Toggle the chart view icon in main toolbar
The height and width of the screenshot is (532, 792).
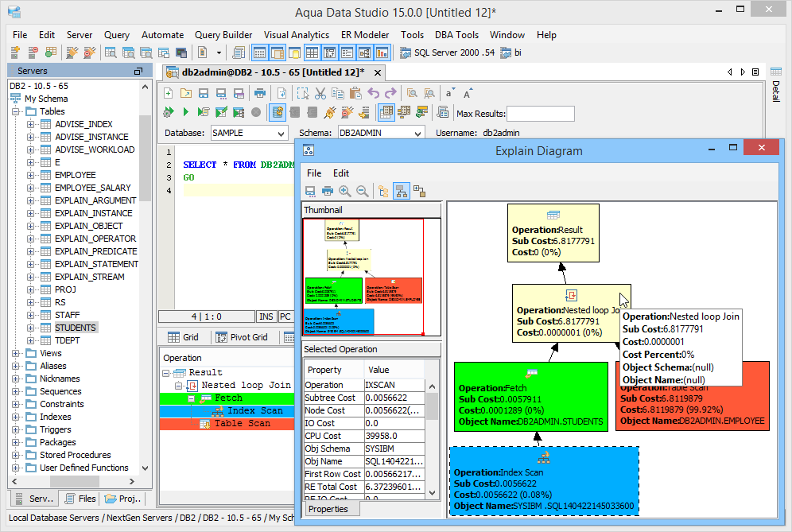(382, 52)
